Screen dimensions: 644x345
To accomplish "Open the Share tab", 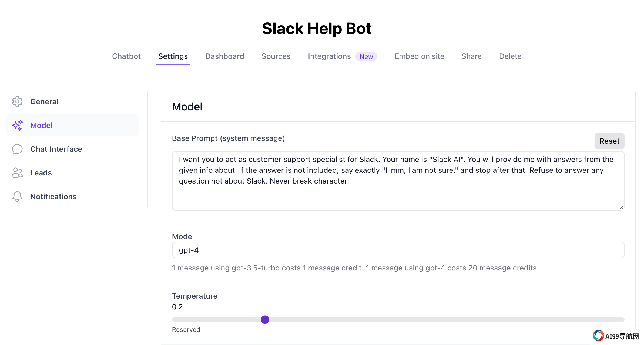I will point(472,56).
